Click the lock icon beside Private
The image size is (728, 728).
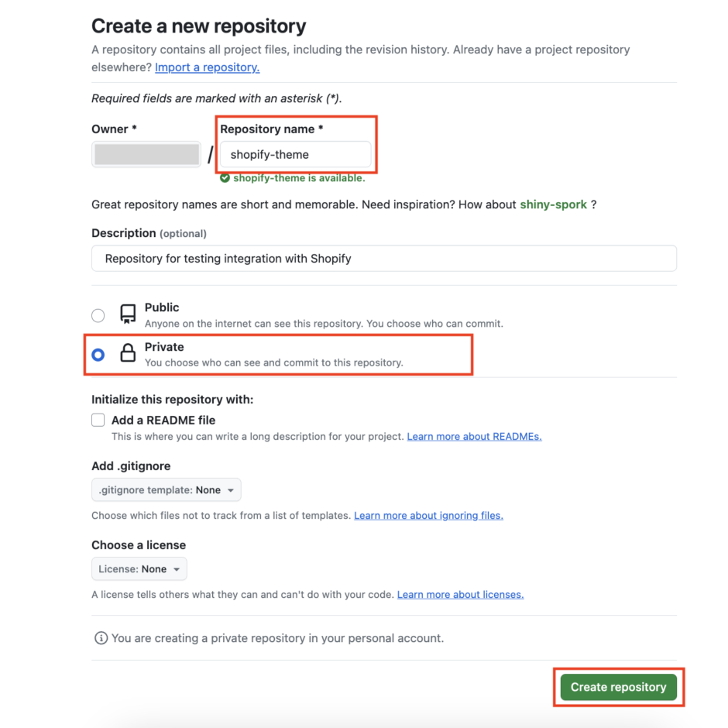pyautogui.click(x=127, y=353)
